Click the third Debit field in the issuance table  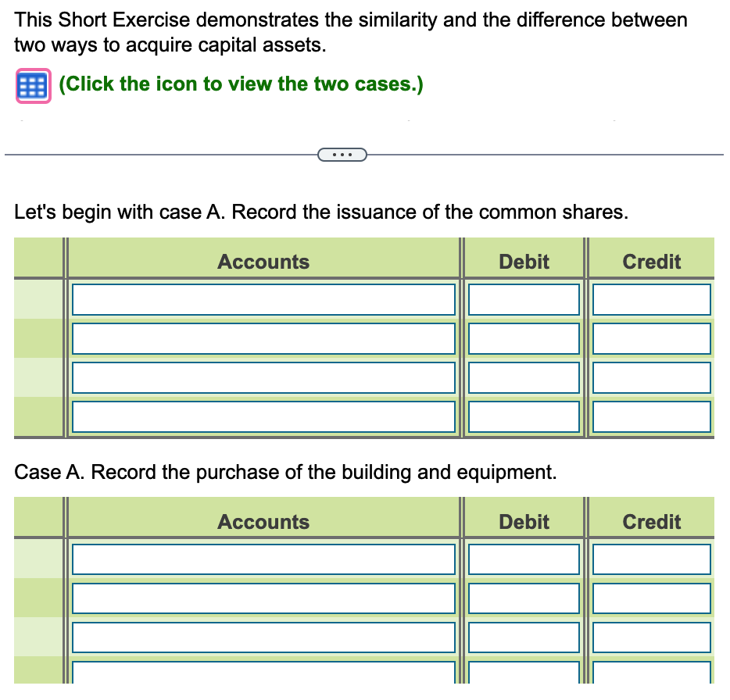(523, 377)
